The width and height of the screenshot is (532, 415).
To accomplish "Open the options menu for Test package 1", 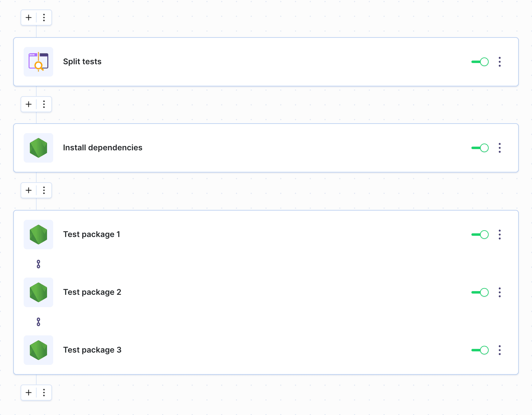I will 500,235.
